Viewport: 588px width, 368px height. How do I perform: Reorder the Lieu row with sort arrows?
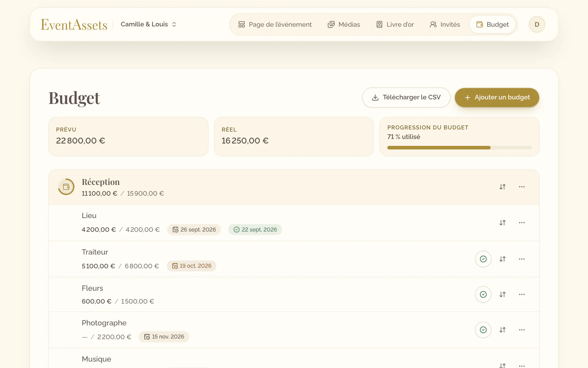(503, 223)
